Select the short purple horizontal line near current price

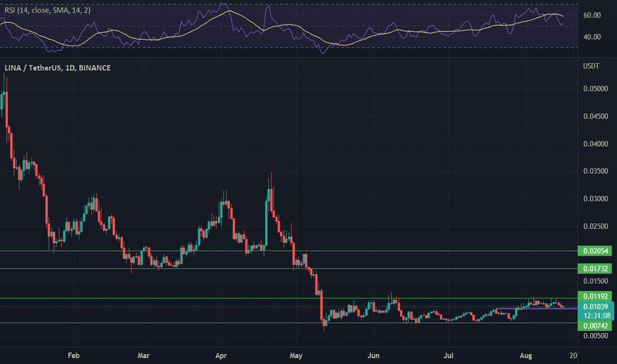click(536, 308)
